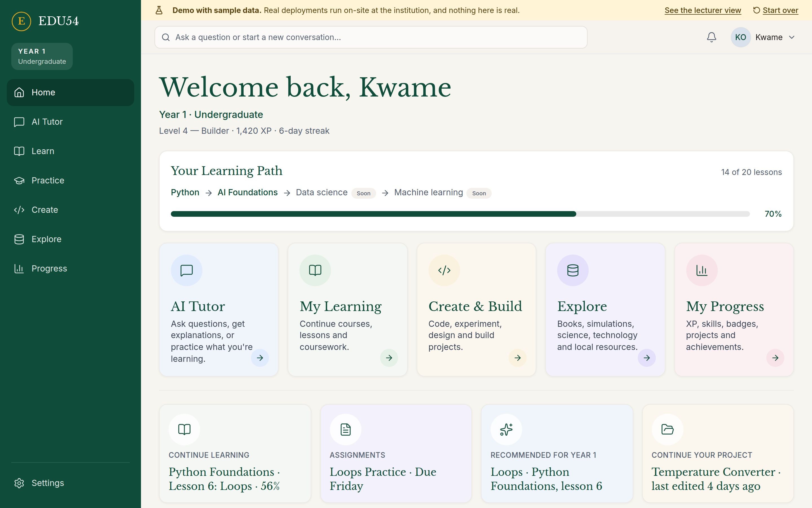The height and width of the screenshot is (508, 812).
Task: Open See the lecturer view link
Action: (703, 10)
